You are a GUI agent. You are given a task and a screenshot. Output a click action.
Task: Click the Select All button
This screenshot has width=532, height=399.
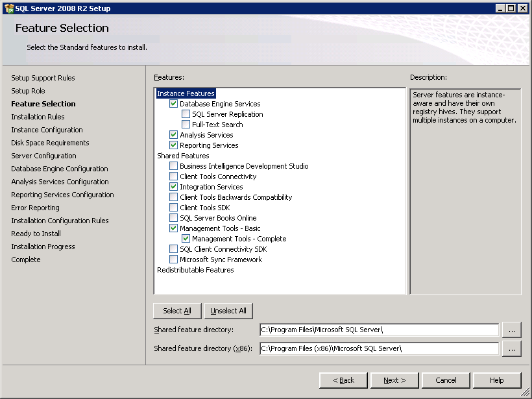coord(177,311)
